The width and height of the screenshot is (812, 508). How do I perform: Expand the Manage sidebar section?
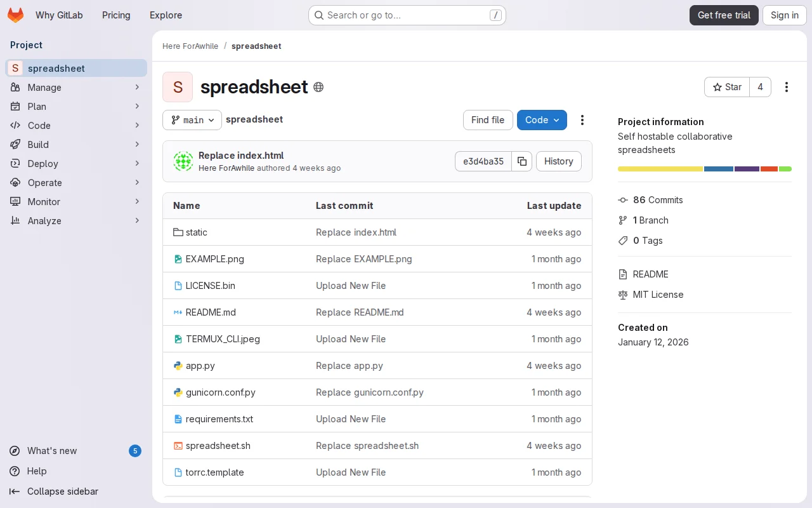coord(76,87)
